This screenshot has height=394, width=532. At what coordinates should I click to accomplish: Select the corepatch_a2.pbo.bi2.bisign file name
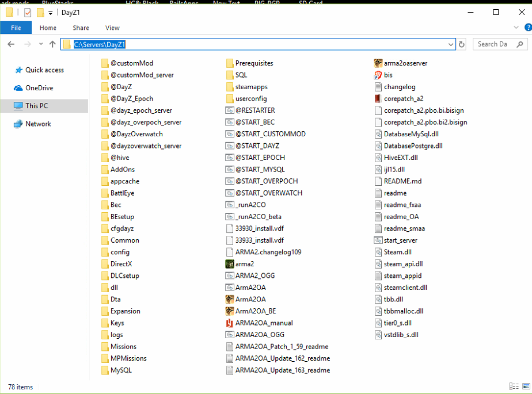pyautogui.click(x=425, y=123)
